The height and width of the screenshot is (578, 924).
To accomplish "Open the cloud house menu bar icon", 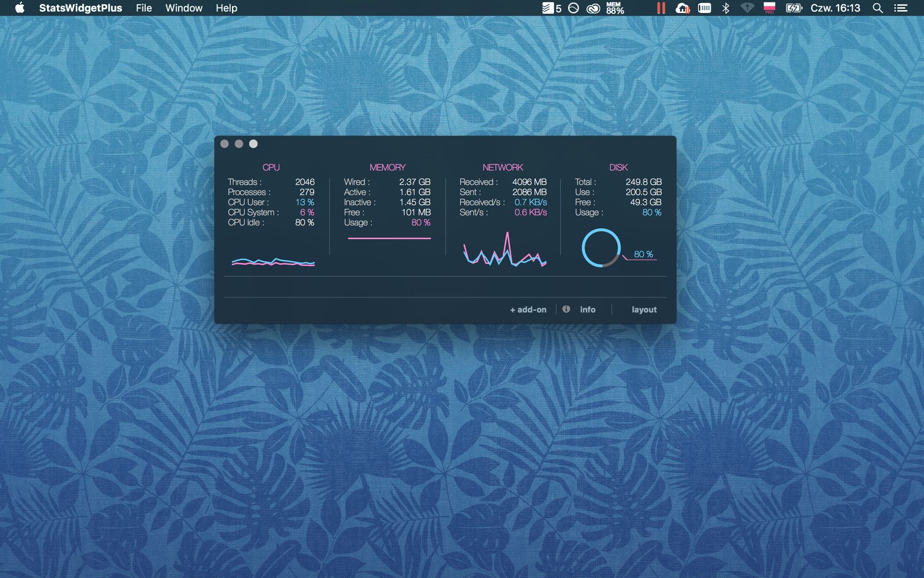I will point(682,8).
